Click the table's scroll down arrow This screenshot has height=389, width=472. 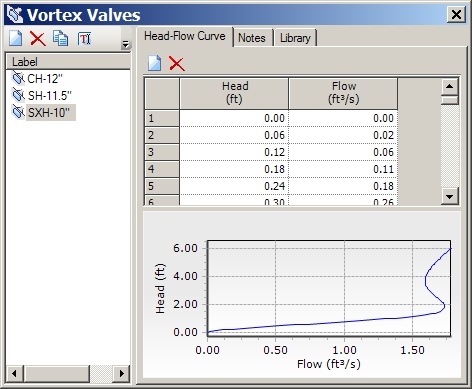[x=449, y=196]
